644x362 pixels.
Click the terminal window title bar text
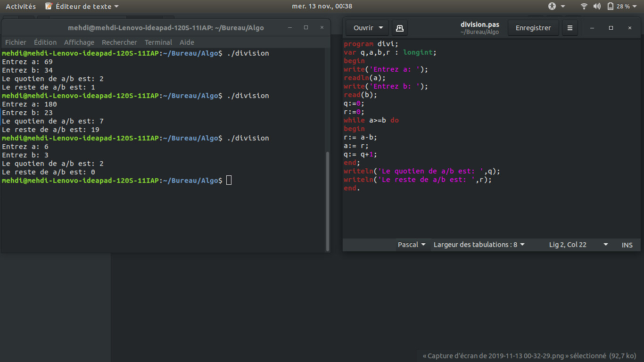166,28
